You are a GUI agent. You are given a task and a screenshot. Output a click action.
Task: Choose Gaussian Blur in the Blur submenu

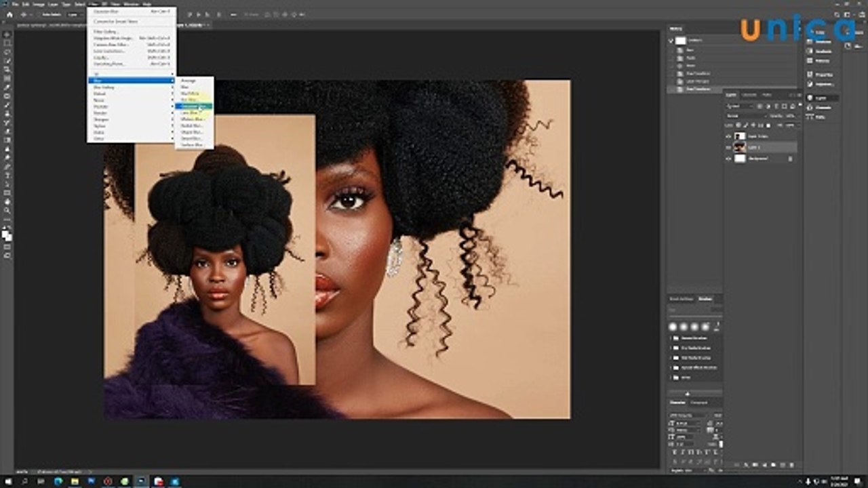193,106
